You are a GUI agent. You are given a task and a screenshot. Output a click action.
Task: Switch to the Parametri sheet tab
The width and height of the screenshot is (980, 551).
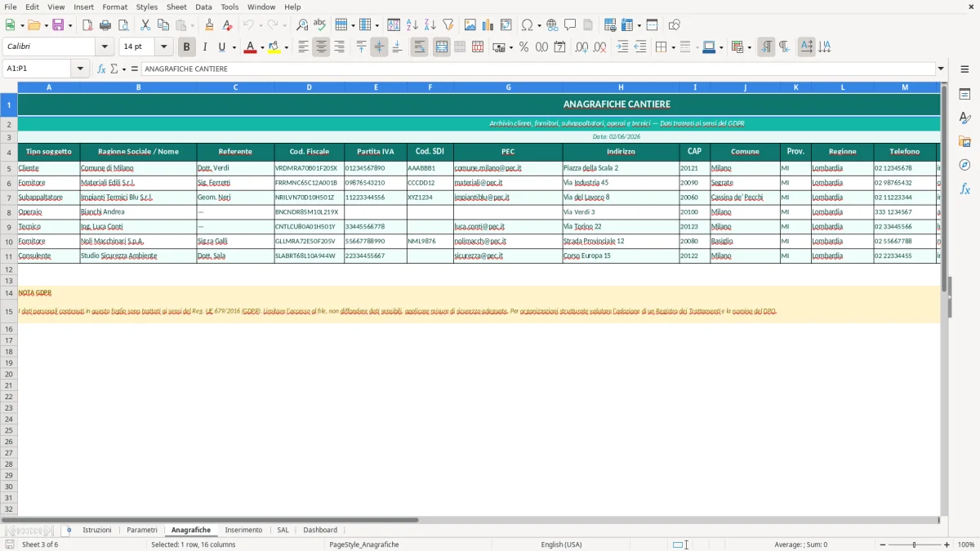pos(142,531)
